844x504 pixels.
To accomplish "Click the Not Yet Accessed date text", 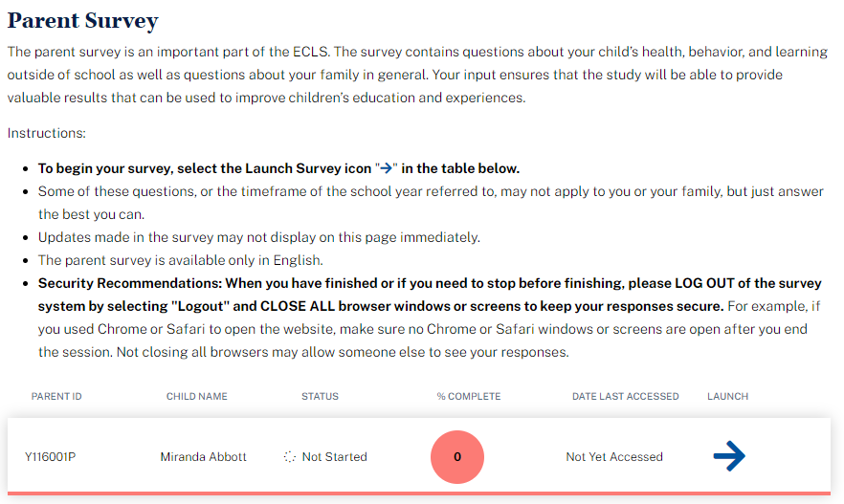I will (x=614, y=457).
